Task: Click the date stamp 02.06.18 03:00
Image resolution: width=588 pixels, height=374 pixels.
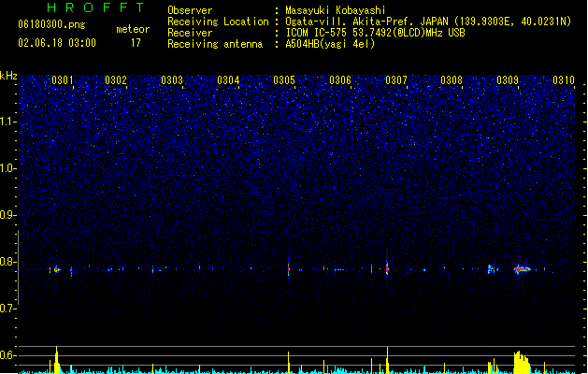Action: point(57,43)
